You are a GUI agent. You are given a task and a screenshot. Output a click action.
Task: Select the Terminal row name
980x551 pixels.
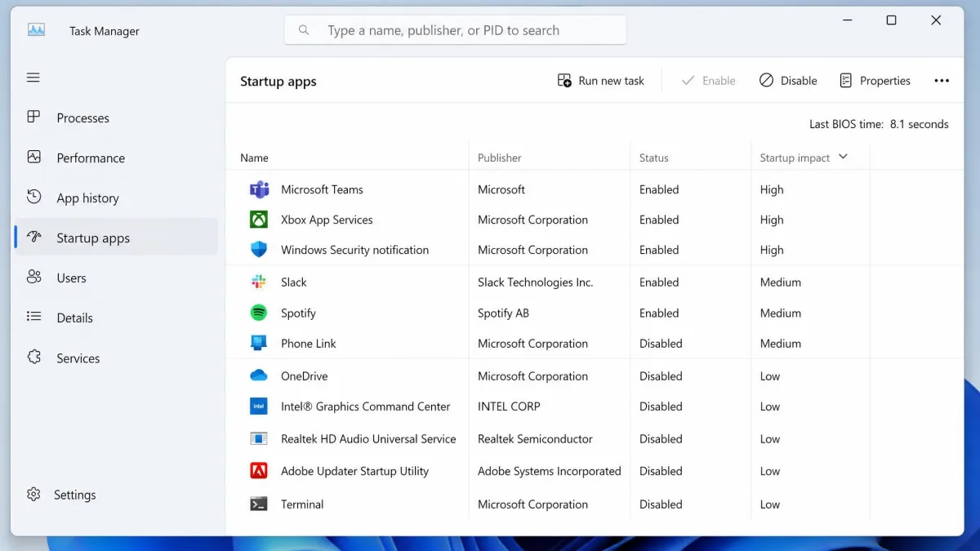[302, 504]
